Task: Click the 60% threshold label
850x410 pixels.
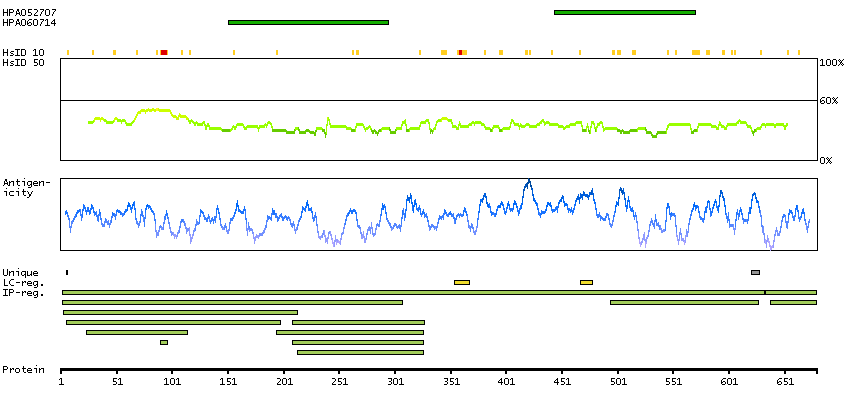Action: tap(828, 101)
